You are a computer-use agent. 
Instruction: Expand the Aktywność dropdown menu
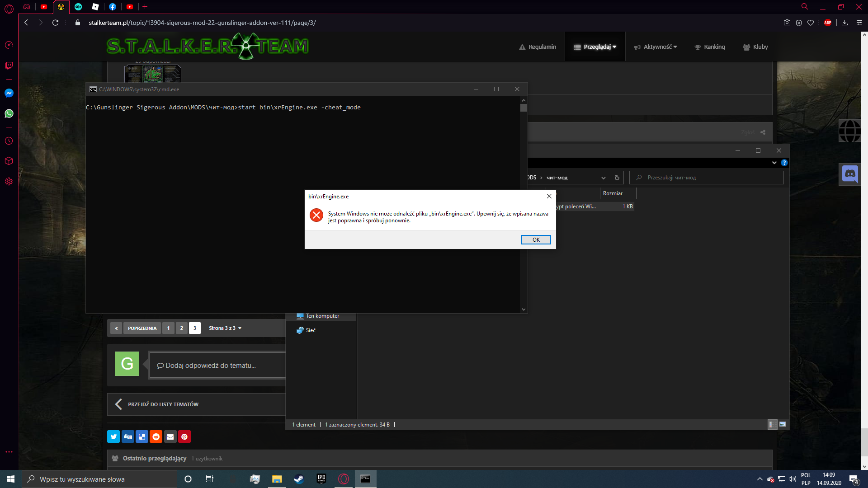tap(656, 47)
